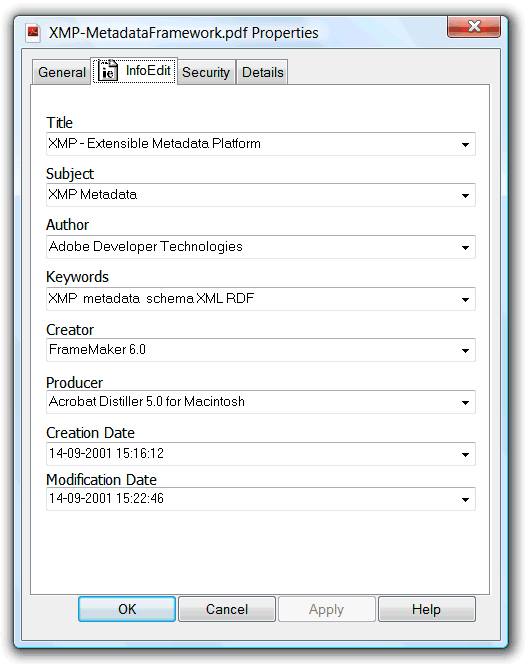Viewport: 528px width, 664px height.
Task: Expand the Keywords dropdown list
Action: coord(465,300)
